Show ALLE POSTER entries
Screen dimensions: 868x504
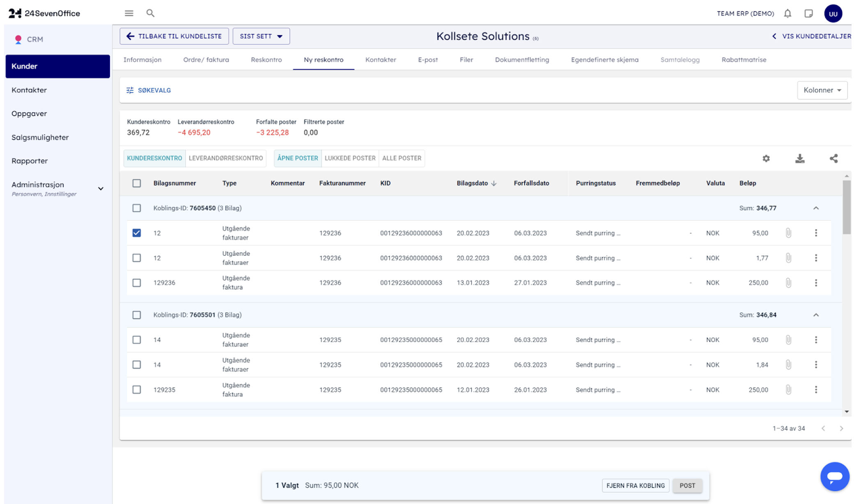click(x=402, y=158)
